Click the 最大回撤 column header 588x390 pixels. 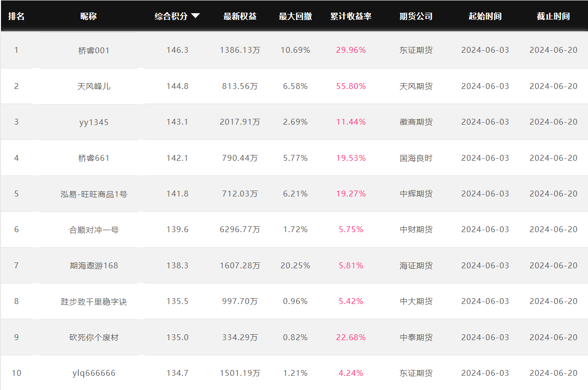point(295,16)
